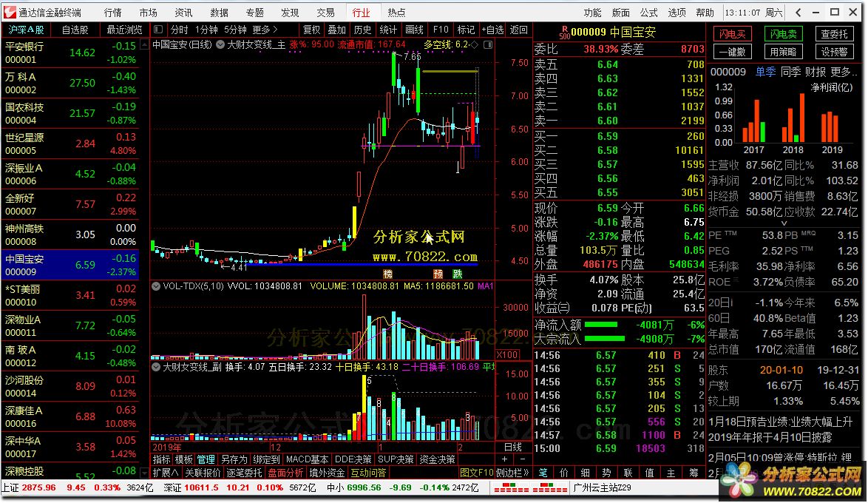This screenshot has width=868, height=503.
Task: Select 价 tab in bottom detail tabs
Action: [564, 473]
